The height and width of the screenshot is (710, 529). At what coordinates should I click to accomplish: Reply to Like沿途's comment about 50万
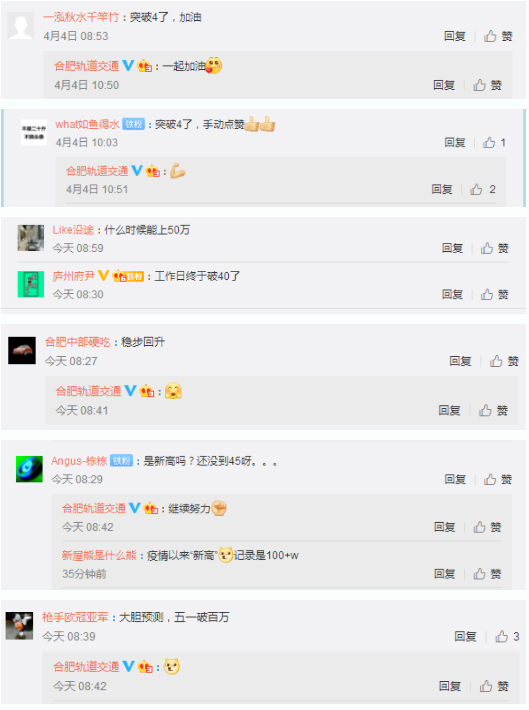tap(452, 248)
